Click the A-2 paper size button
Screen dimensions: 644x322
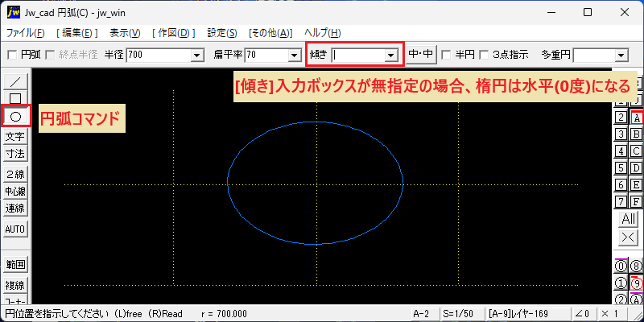click(424, 314)
